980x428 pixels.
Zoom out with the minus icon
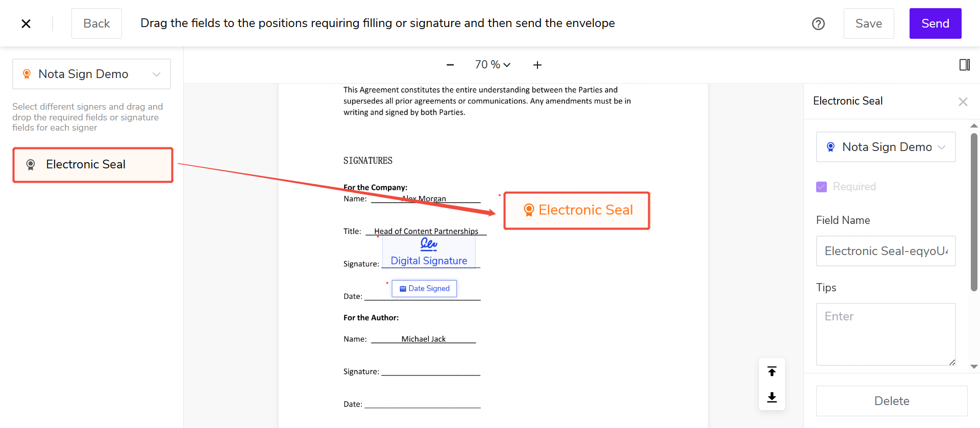450,65
